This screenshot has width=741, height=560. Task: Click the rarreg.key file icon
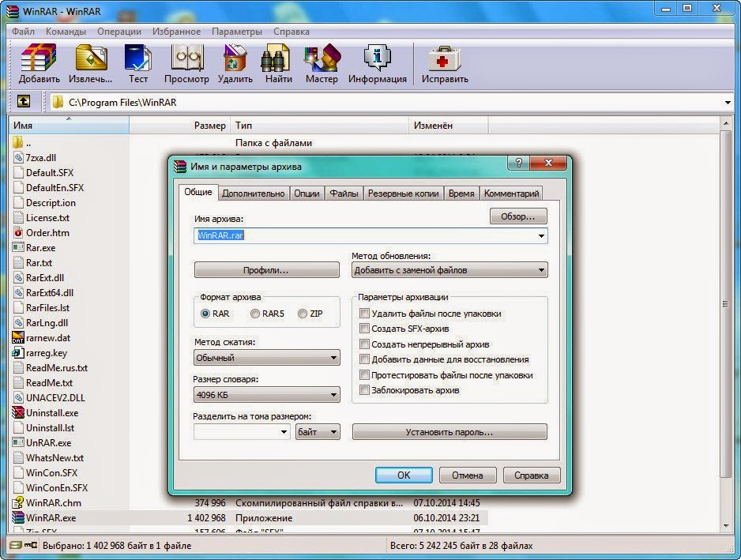point(18,352)
